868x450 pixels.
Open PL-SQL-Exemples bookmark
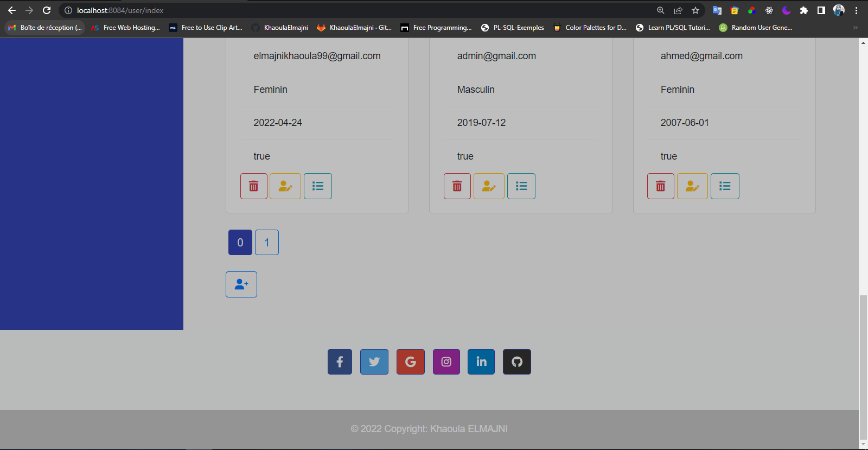(513, 28)
